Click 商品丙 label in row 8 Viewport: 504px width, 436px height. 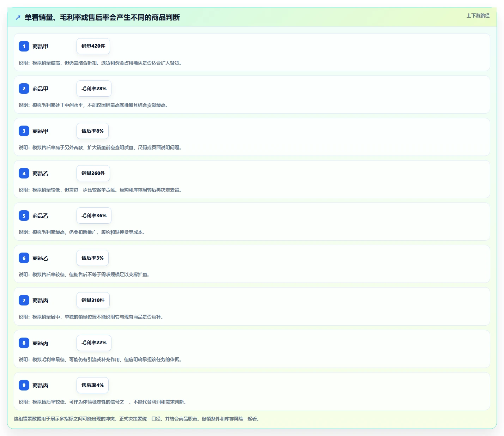click(x=41, y=343)
